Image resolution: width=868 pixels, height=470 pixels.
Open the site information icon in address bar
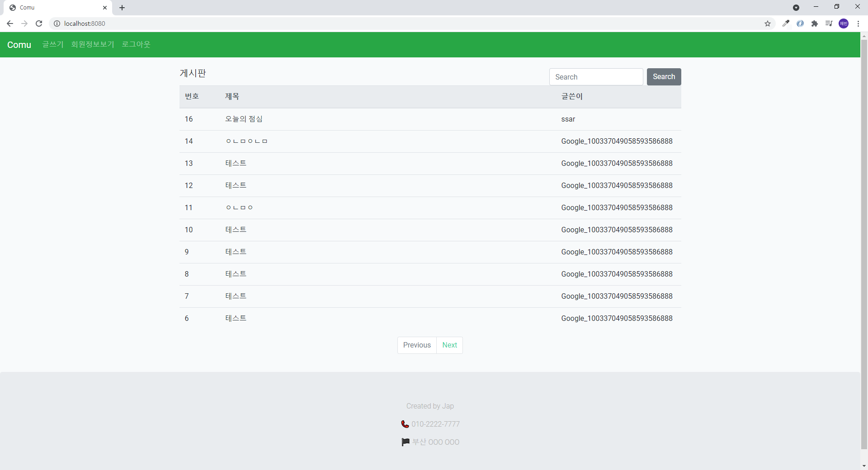tap(57, 23)
